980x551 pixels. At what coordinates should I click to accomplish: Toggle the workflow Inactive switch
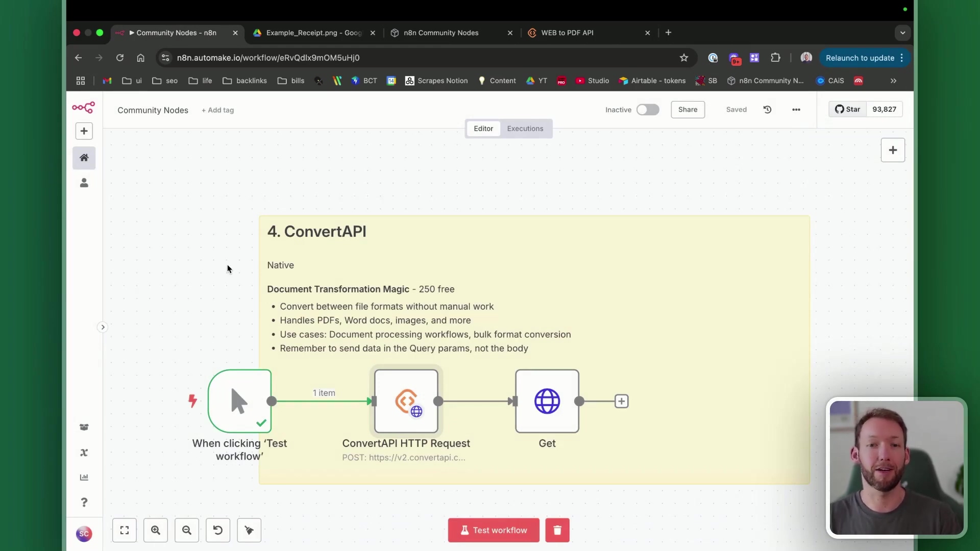click(x=648, y=110)
